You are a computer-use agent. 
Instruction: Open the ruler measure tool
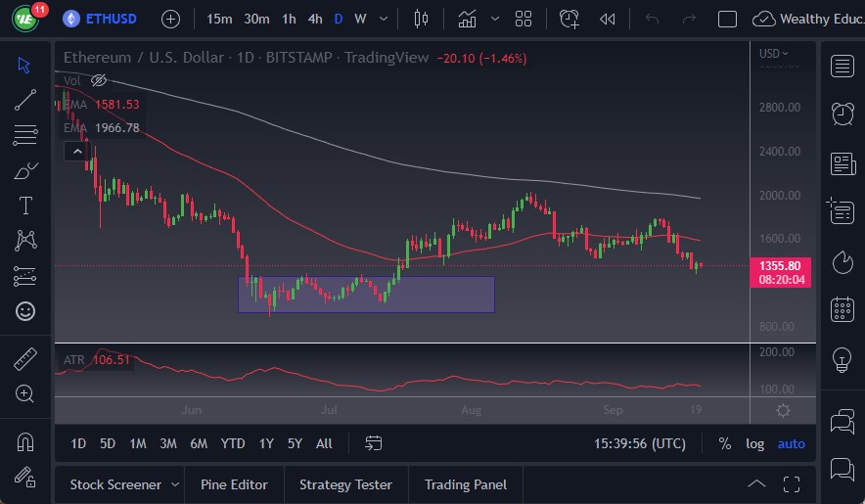tap(25, 359)
